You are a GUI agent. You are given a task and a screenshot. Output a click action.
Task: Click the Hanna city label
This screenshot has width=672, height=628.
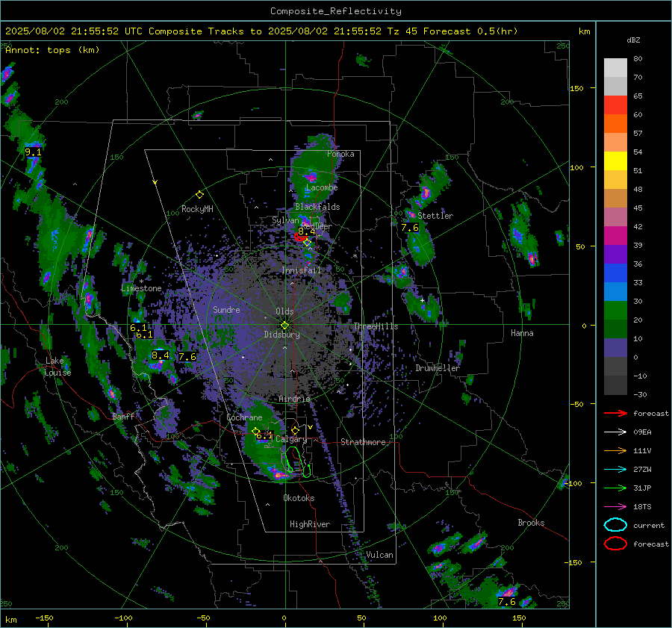coord(522,333)
